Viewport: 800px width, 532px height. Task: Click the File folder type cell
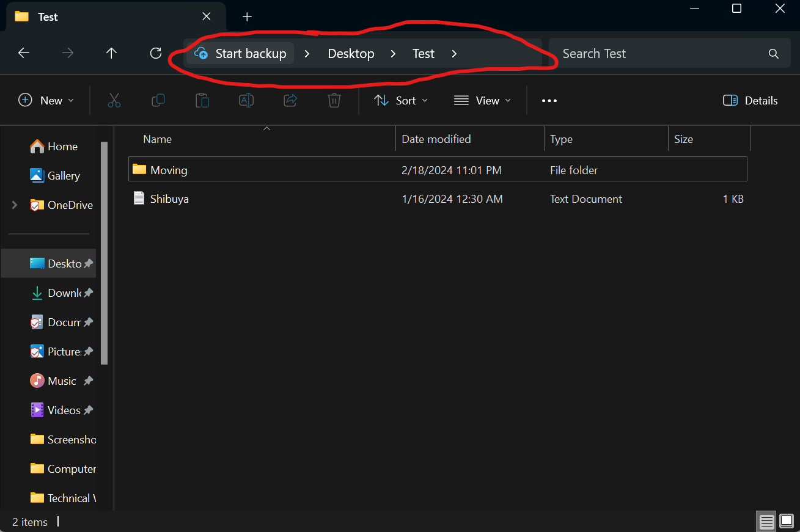[x=574, y=170]
